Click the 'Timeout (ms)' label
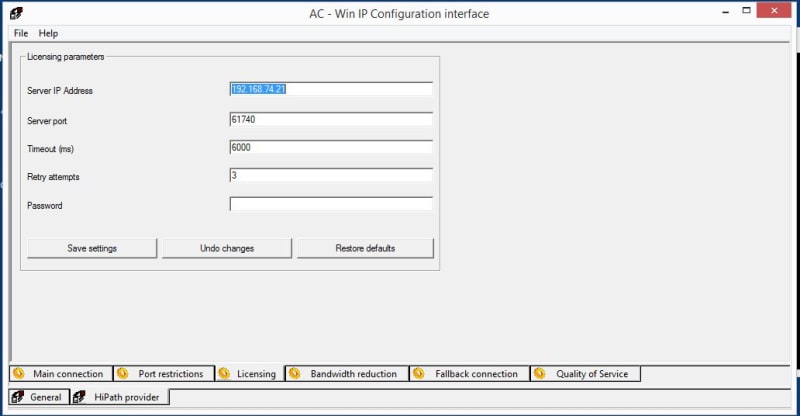The image size is (800, 416). (x=51, y=149)
